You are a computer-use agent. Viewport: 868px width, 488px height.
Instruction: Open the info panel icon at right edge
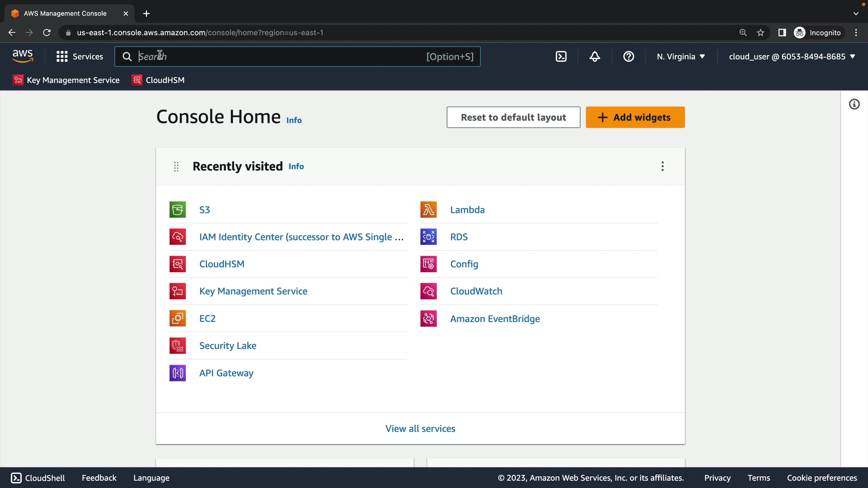click(x=854, y=104)
